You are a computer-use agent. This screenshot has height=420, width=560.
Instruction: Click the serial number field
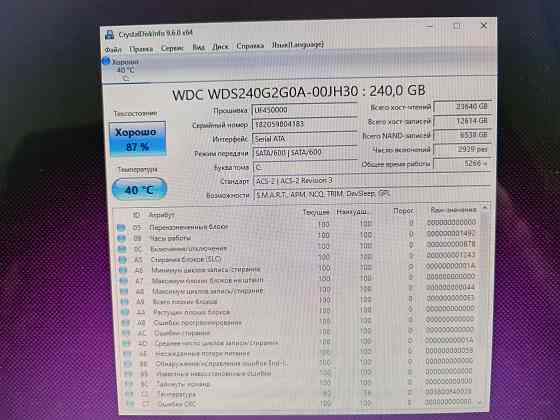[x=305, y=124]
